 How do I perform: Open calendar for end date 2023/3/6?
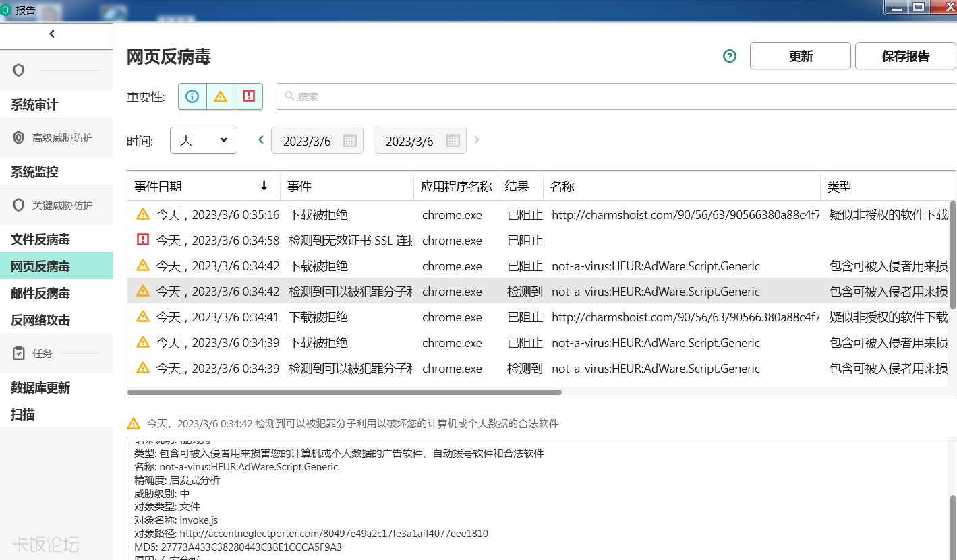[x=453, y=141]
